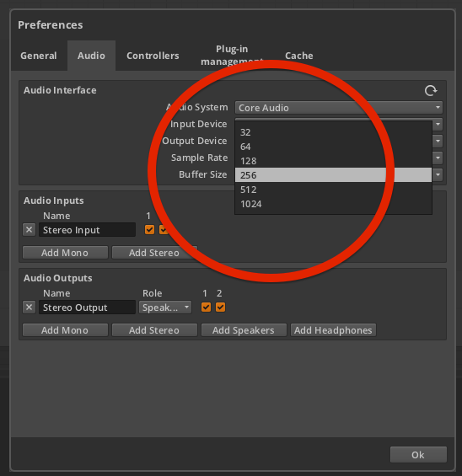The width and height of the screenshot is (462, 476).
Task: Toggle Stereo Output channel 1 checkbox
Action: coord(206,307)
